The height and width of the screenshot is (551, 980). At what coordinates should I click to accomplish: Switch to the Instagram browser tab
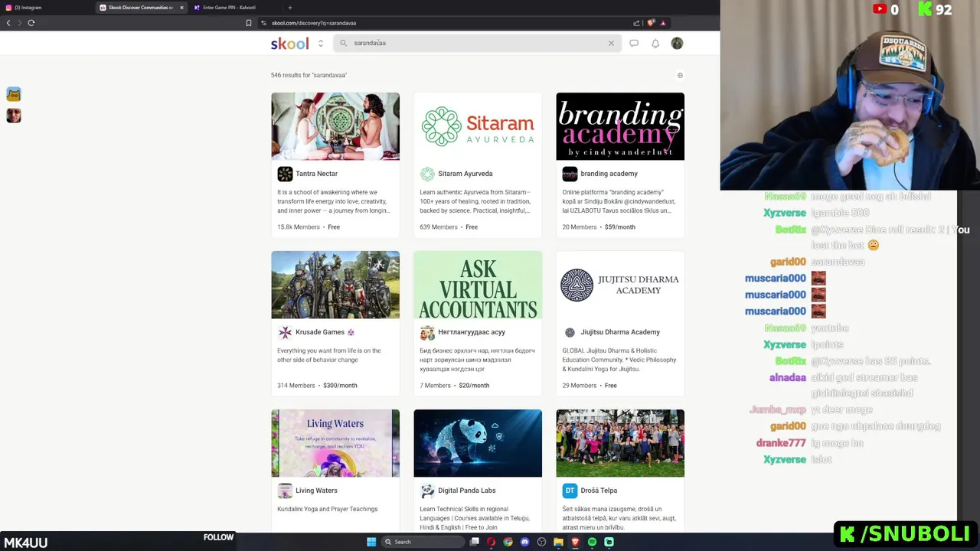(46, 8)
